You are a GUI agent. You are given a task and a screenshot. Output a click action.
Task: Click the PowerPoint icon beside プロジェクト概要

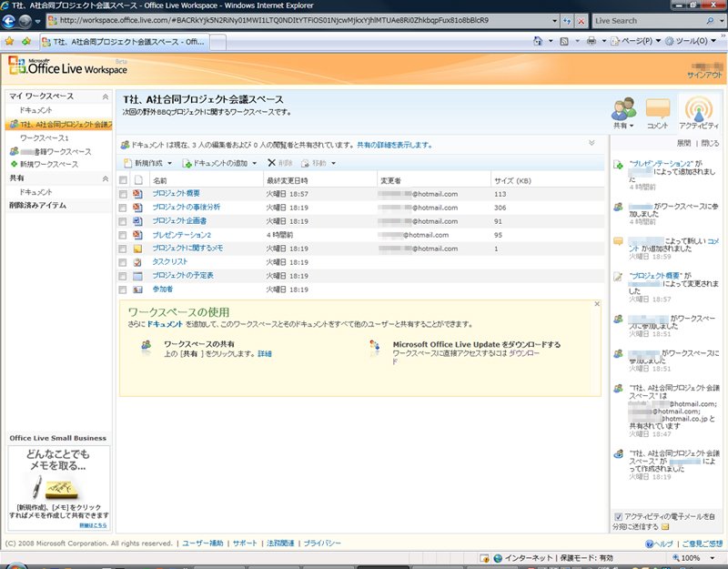tap(137, 194)
